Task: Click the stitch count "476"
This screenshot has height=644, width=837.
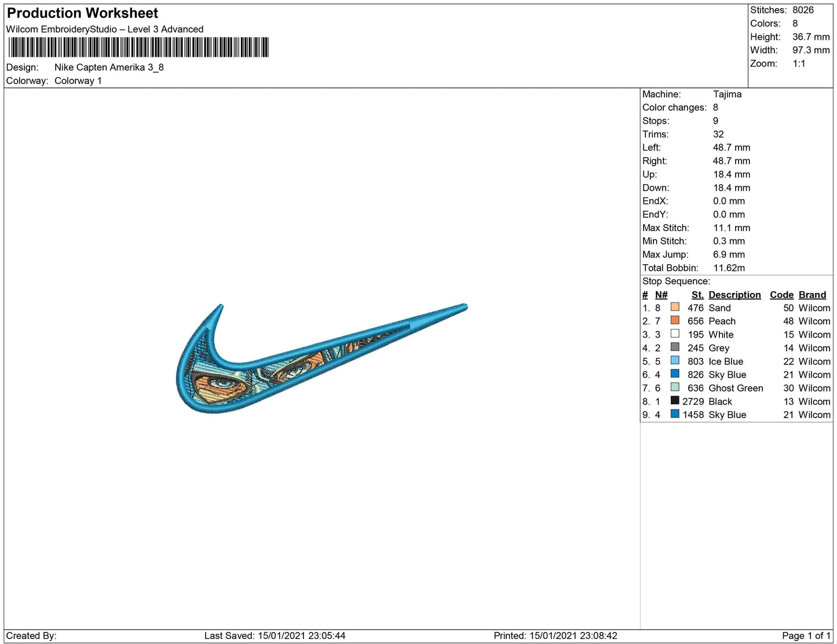Action: click(x=696, y=308)
